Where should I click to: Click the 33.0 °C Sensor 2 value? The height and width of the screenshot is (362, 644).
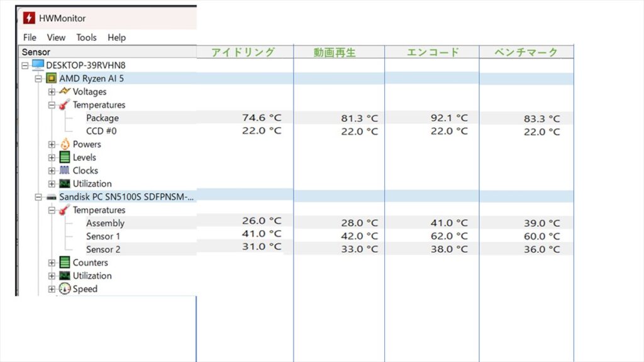coord(359,249)
